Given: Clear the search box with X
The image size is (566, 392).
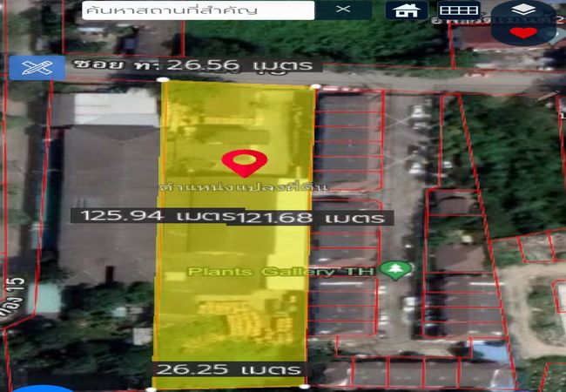Looking at the screenshot, I should (x=343, y=10).
